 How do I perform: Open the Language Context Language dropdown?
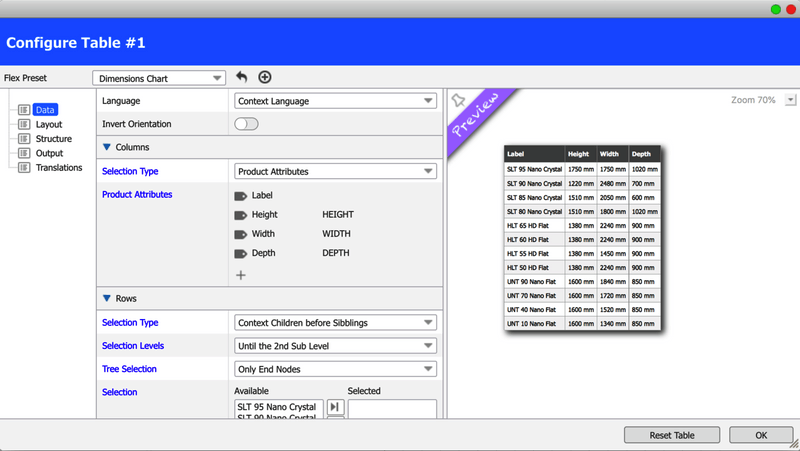coord(335,101)
